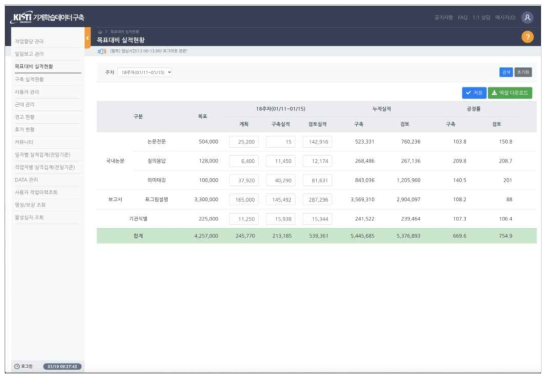Open 구축 실적현황 in the sidebar menu
550x381 pixels.
pos(29,79)
